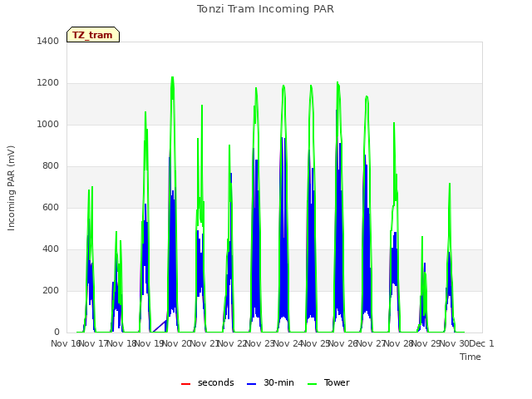Toggle the Tower legend entry
This screenshot has height=399, width=532.
328,382
